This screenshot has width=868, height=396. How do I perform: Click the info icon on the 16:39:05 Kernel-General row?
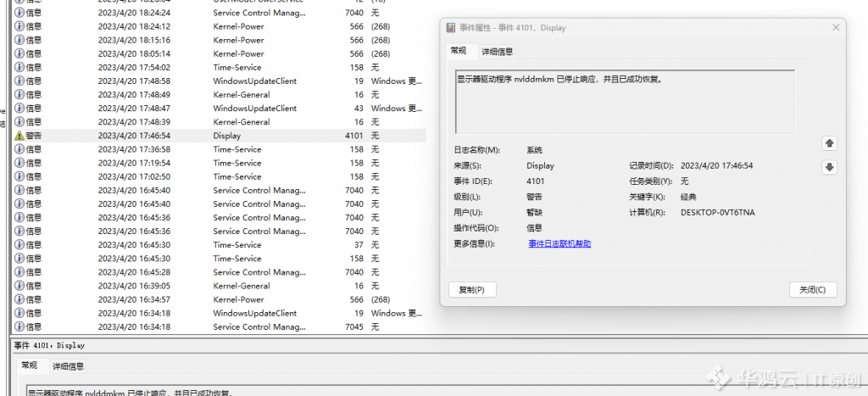click(19, 286)
